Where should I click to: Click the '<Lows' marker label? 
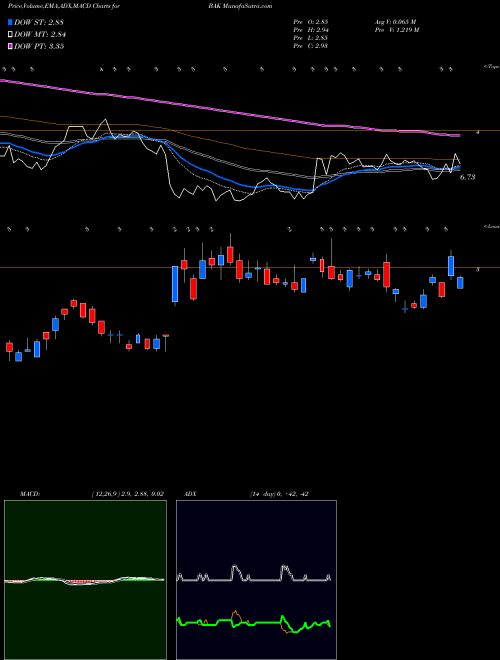click(492, 226)
